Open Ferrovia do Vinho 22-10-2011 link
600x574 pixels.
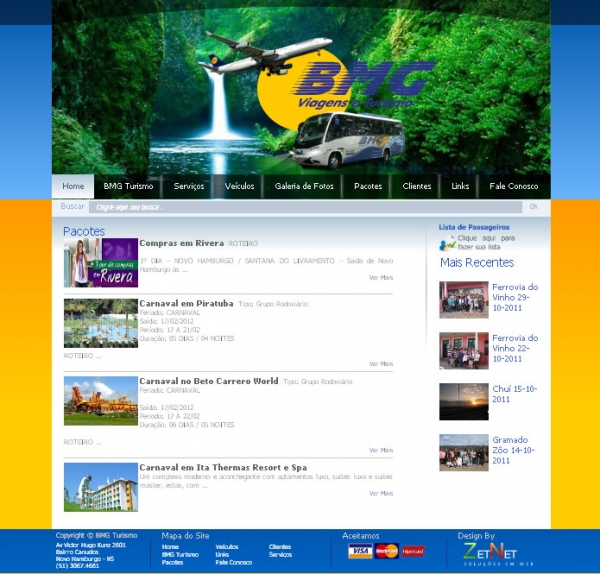(x=515, y=348)
